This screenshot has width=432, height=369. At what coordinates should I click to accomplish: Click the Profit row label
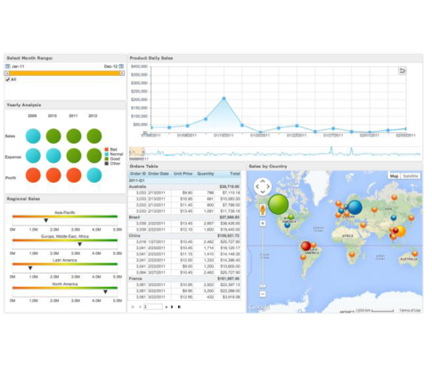[10, 178]
